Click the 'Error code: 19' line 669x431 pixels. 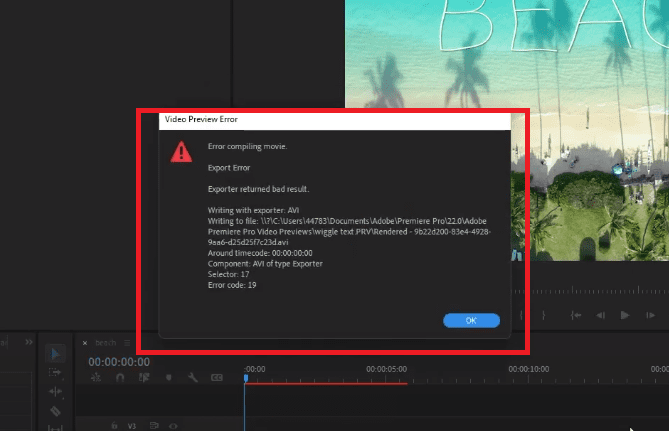[x=232, y=285]
